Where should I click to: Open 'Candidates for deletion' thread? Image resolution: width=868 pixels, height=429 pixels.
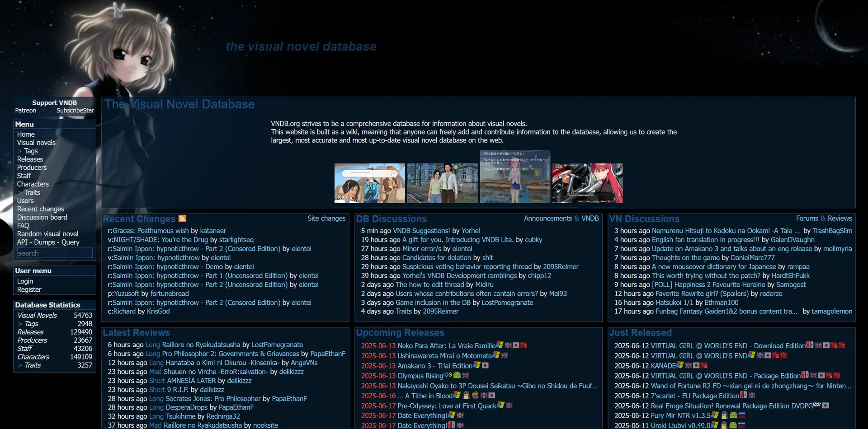pos(437,258)
